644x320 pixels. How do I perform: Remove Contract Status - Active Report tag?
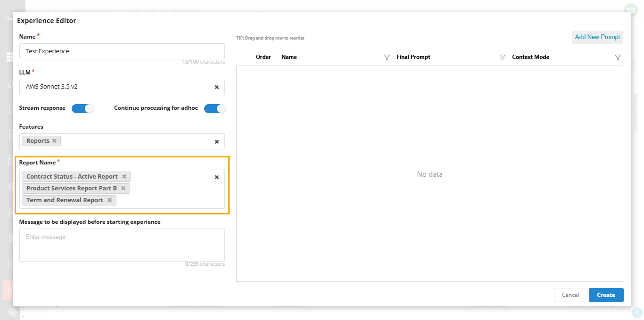(124, 177)
